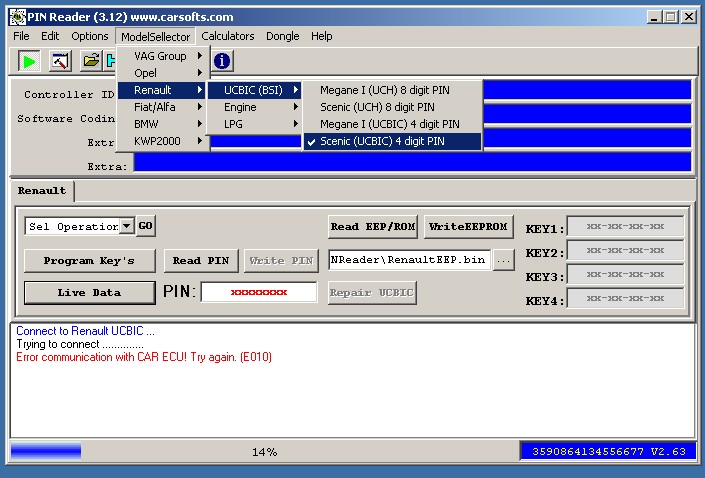Click the progress bar at 14%
705x478 pixels.
pos(264,451)
